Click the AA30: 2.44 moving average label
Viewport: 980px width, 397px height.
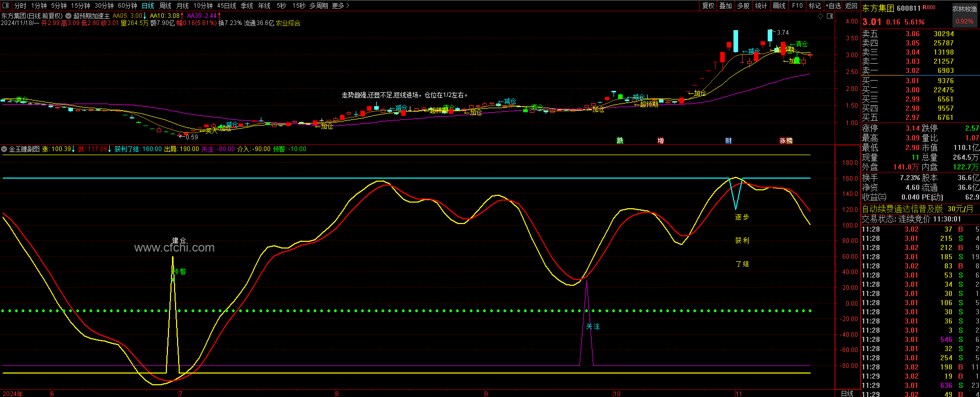204,16
